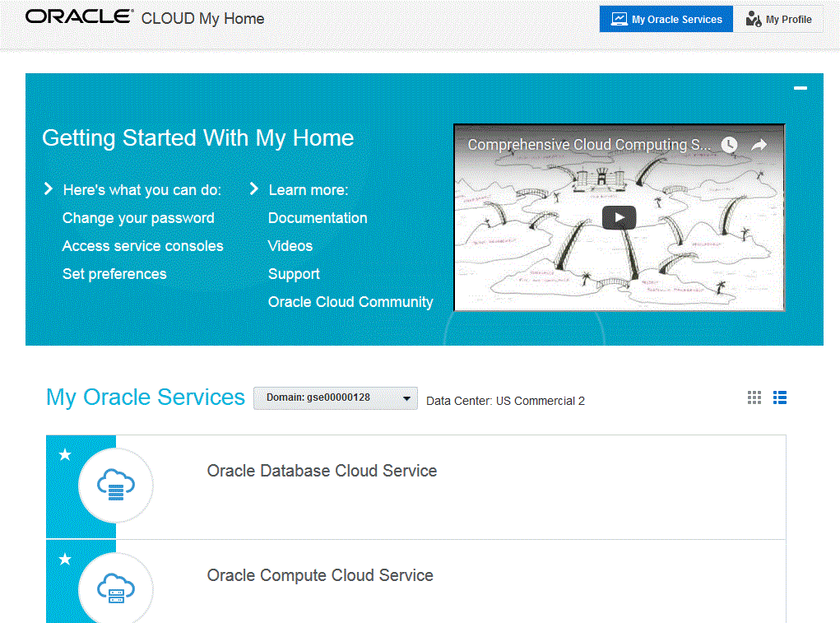The height and width of the screenshot is (623, 840).
Task: Click the Oracle logo in the header
Action: pos(78,15)
